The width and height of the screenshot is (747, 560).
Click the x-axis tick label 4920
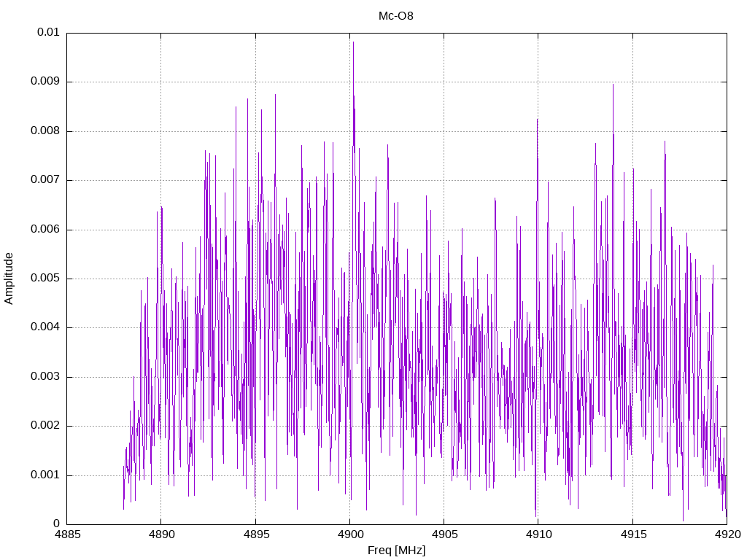(x=727, y=534)
